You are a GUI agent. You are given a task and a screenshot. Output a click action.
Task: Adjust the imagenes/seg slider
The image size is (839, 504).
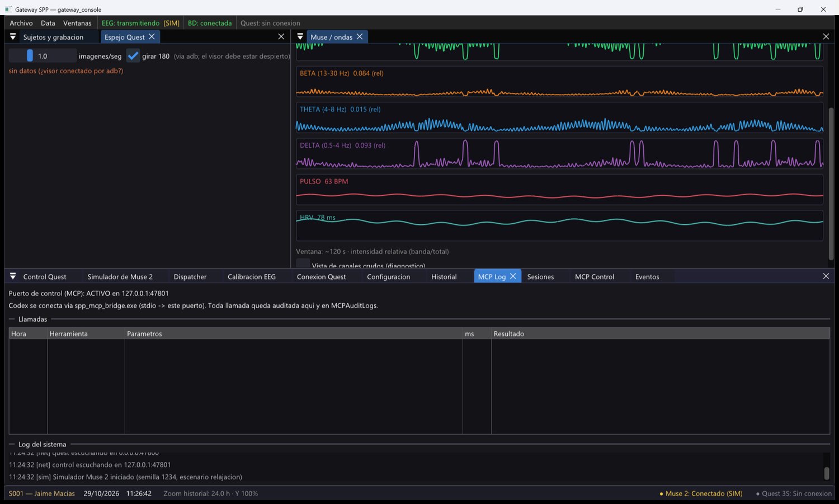(x=43, y=56)
